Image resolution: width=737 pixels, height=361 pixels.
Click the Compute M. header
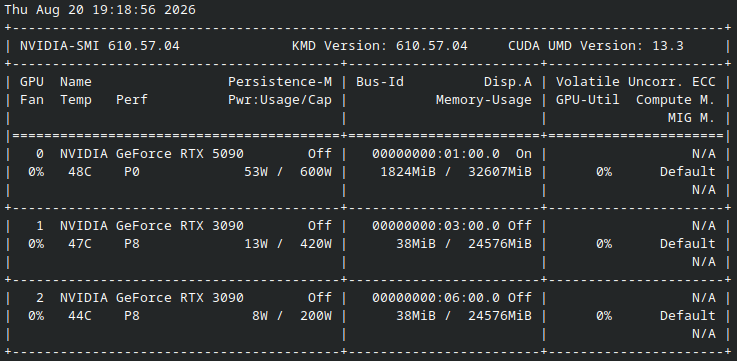pyautogui.click(x=676, y=100)
